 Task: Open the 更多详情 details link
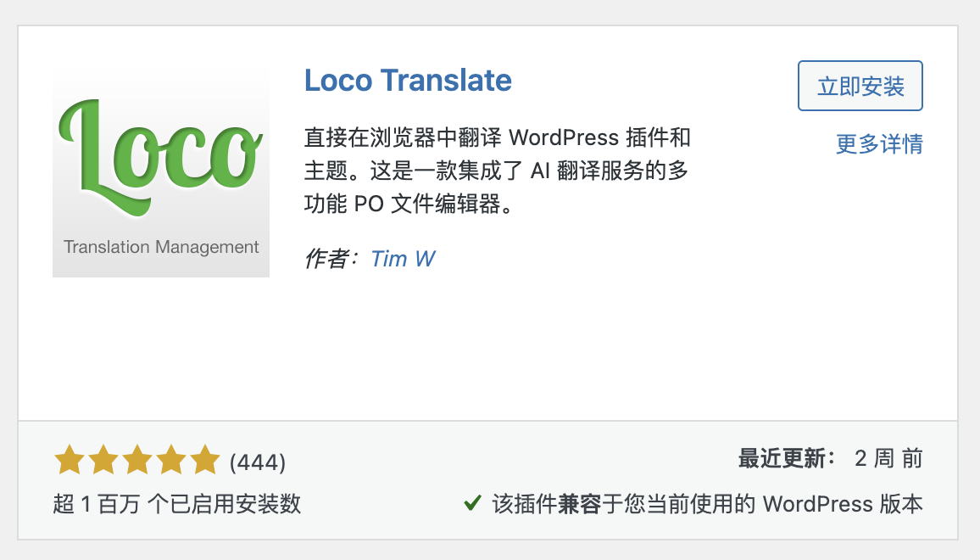(879, 144)
